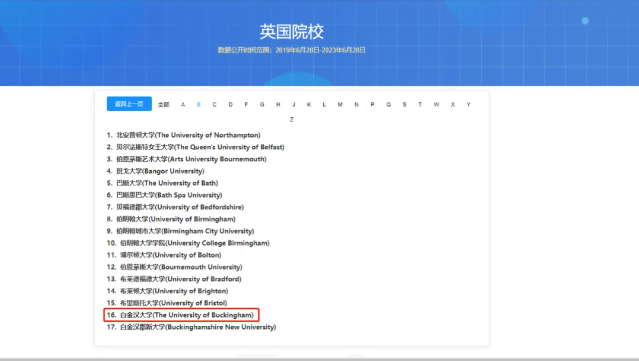Viewport: 639px width, 361px height.
Task: Open University of Bradford entry
Action: click(x=174, y=279)
